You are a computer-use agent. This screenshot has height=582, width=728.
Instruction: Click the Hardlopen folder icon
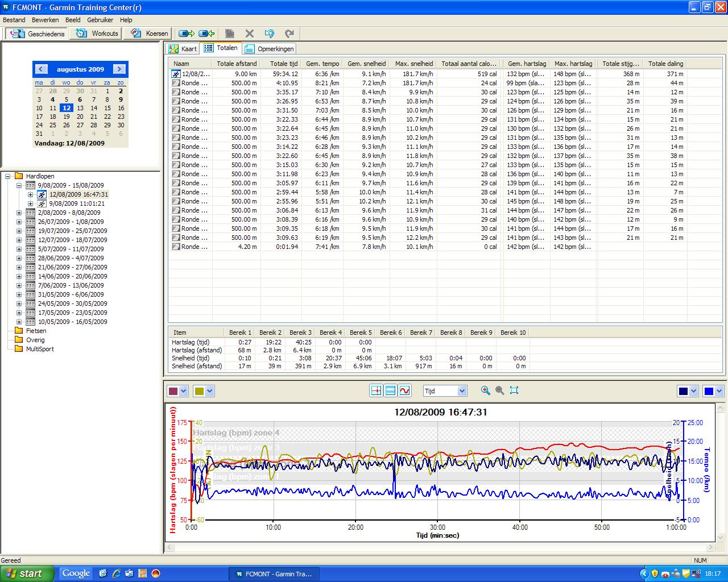(19, 176)
